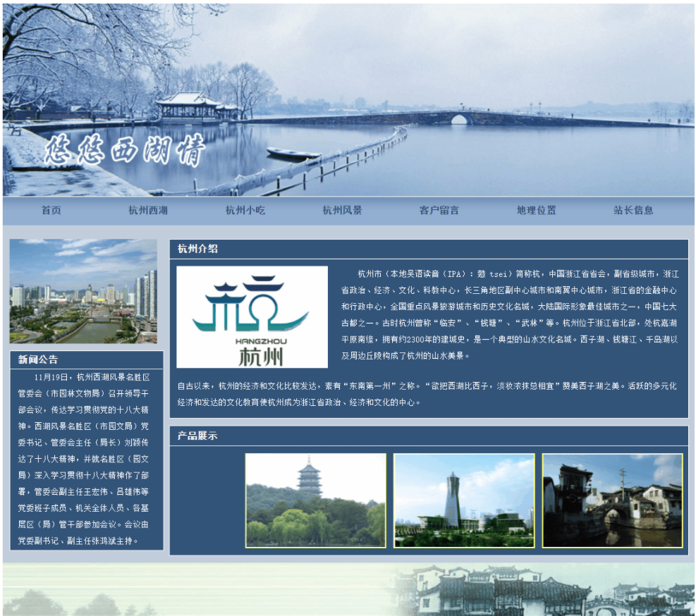Click the 新闻公告 panel heading
This screenshot has width=696, height=616.
pos(38,359)
